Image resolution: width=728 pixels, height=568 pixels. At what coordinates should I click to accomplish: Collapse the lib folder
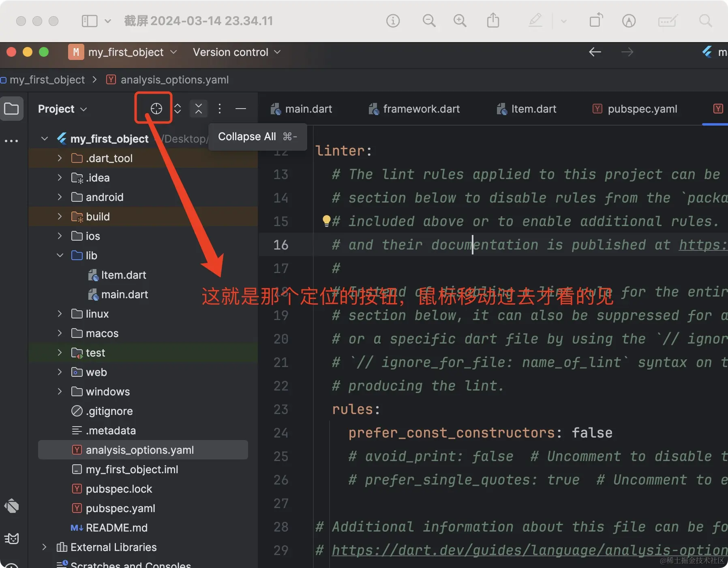[60, 256]
